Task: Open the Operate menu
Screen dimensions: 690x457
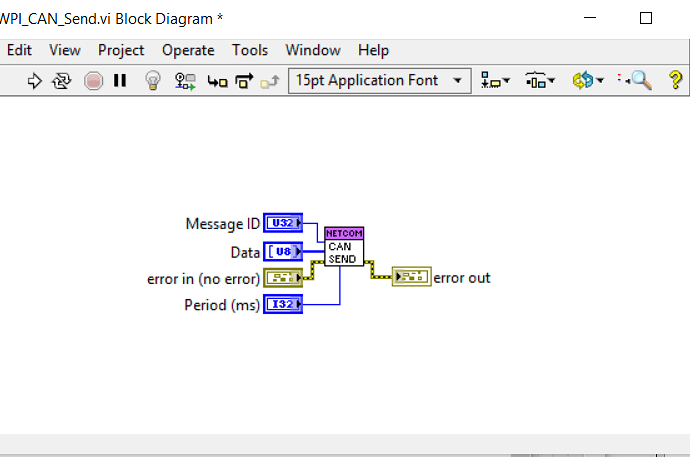Action: click(x=188, y=50)
